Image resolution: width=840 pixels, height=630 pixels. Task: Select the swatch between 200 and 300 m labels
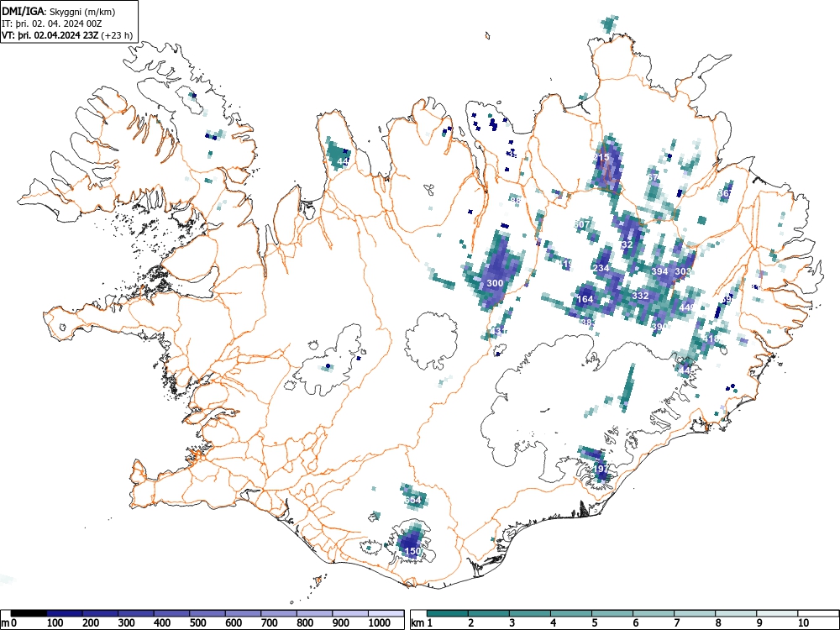[x=100, y=613]
